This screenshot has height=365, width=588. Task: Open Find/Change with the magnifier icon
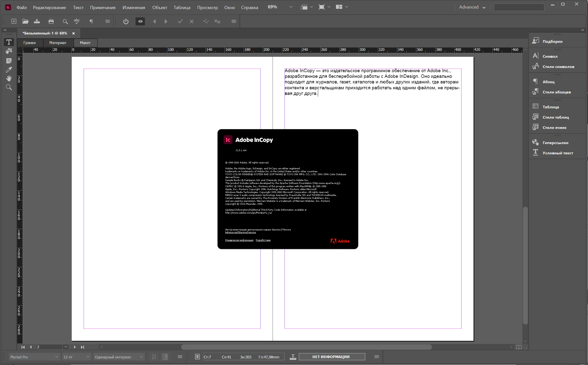click(x=65, y=22)
